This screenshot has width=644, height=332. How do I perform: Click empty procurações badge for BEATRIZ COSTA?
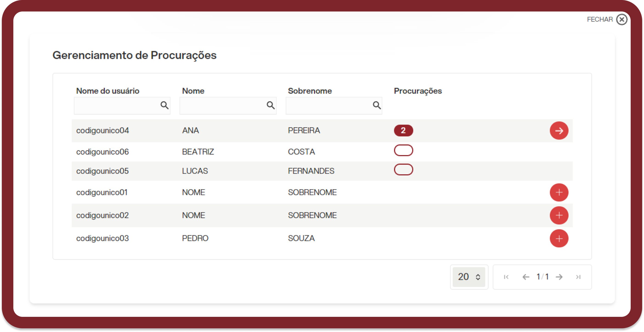click(x=403, y=150)
